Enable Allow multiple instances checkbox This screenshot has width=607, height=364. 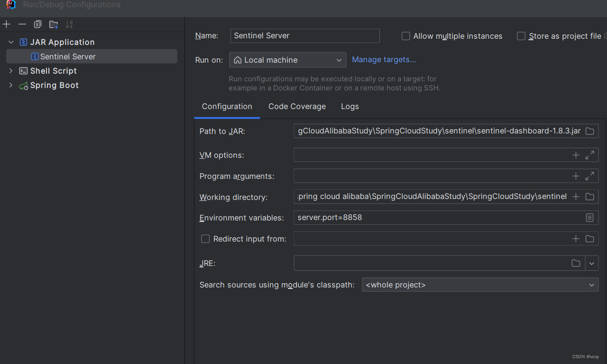tap(406, 36)
